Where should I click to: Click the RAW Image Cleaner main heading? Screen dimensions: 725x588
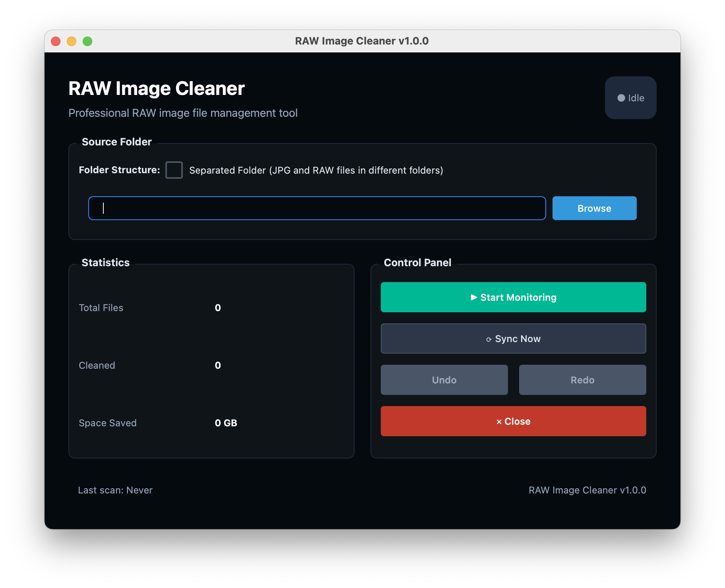click(156, 89)
